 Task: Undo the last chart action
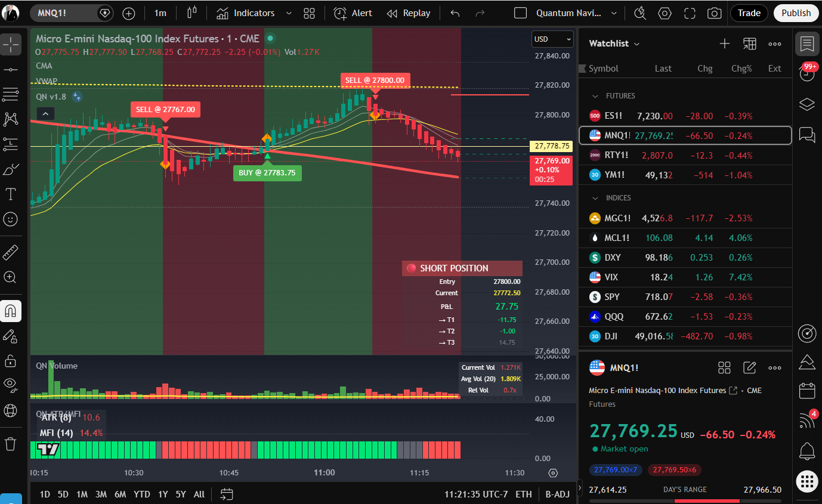[x=455, y=13]
